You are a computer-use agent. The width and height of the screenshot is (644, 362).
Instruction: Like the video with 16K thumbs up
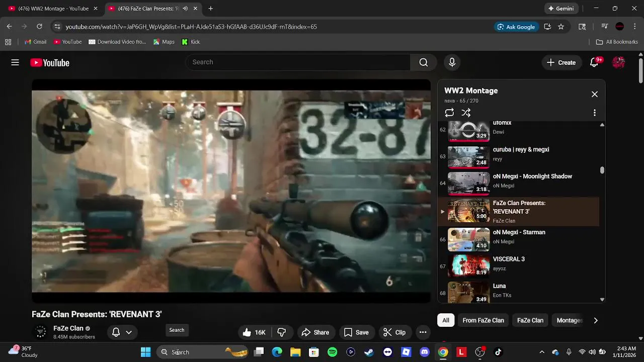pos(255,332)
